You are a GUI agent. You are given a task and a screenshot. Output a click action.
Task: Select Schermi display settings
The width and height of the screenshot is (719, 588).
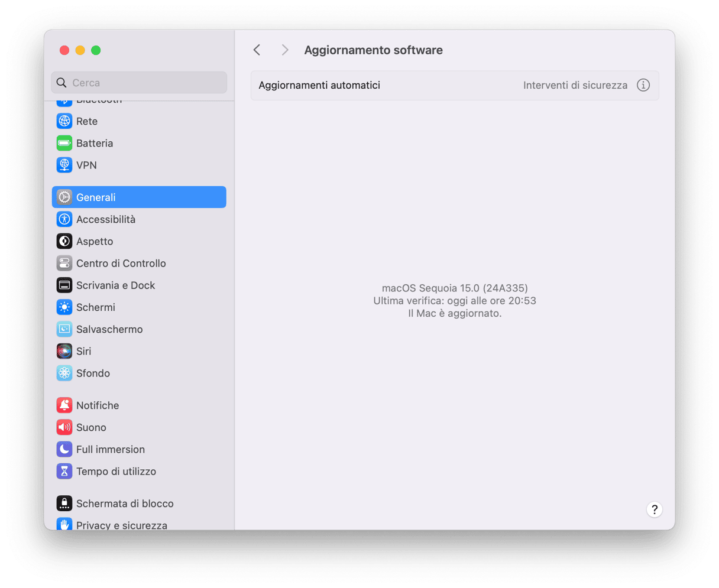(95, 307)
